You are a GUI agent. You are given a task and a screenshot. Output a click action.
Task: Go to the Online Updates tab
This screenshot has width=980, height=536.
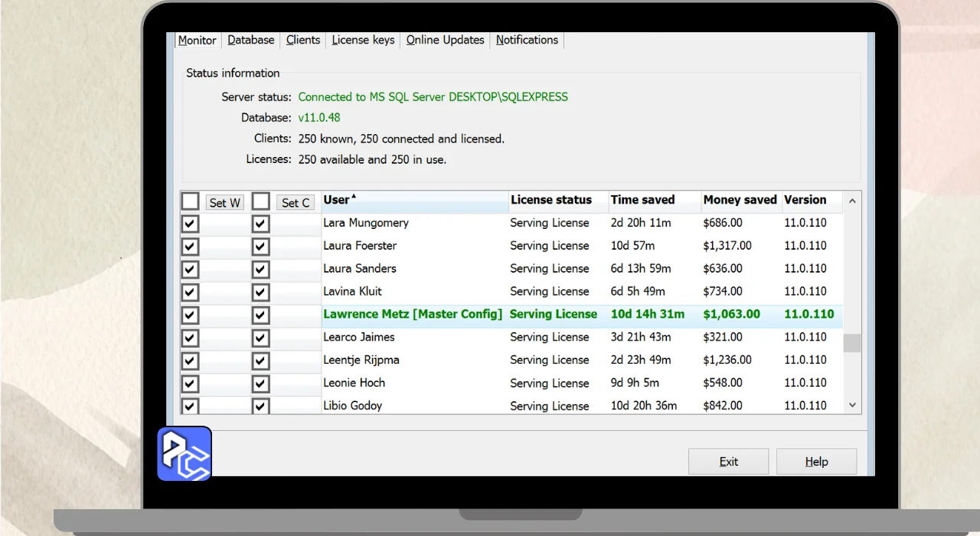point(445,40)
